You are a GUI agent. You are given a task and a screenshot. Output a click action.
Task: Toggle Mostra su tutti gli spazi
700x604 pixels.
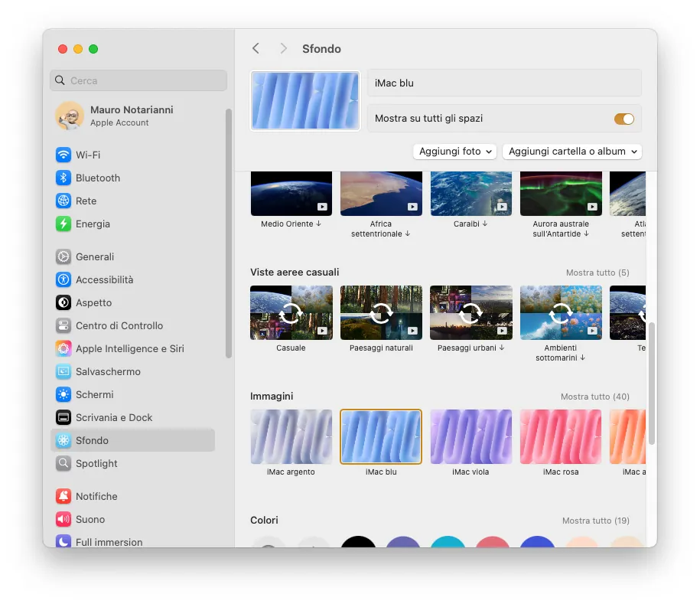[x=624, y=119]
